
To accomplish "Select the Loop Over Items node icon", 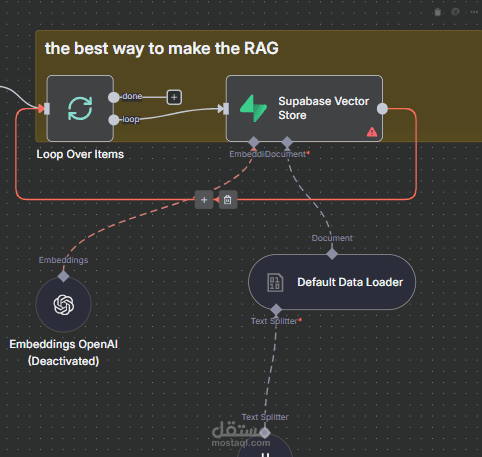I will [80, 108].
